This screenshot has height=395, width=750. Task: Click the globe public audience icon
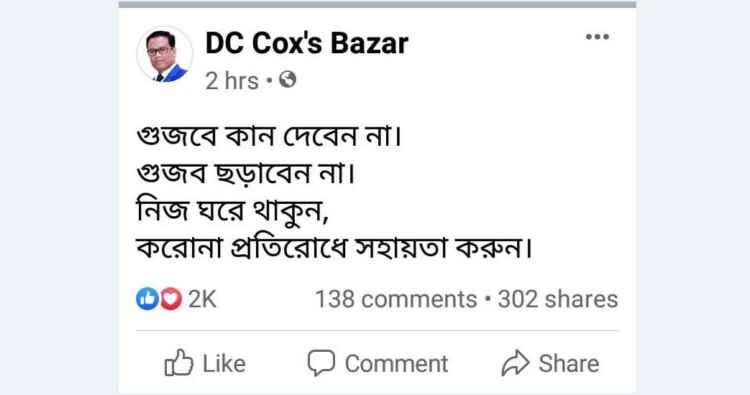(287, 79)
